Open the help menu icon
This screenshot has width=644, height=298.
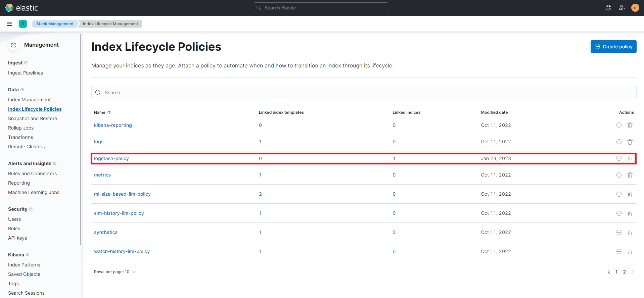click(x=608, y=8)
